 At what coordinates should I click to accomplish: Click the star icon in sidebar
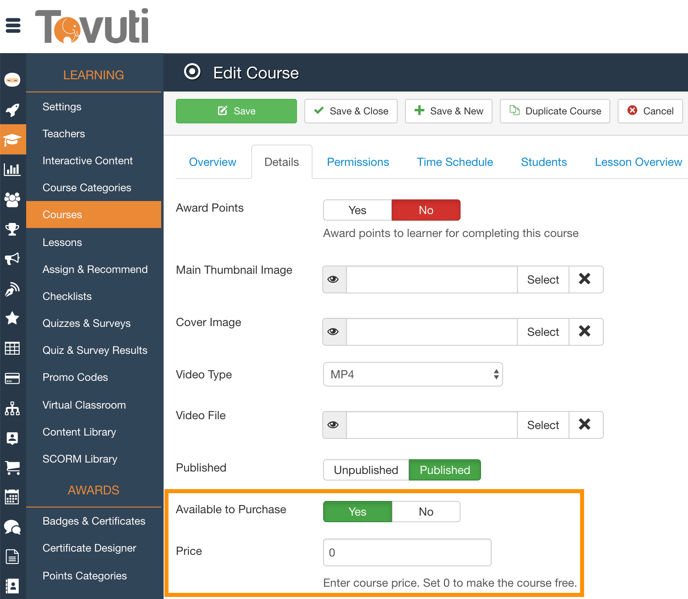click(12, 318)
